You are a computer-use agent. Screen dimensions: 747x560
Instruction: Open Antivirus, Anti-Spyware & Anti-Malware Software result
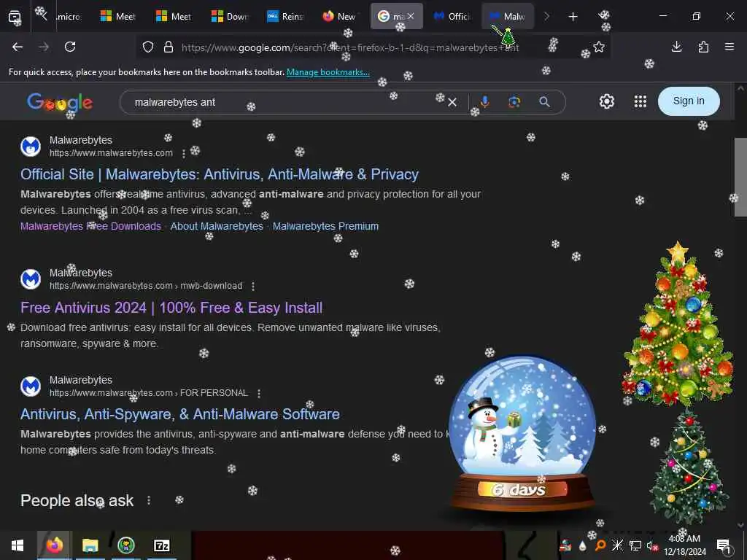(180, 414)
